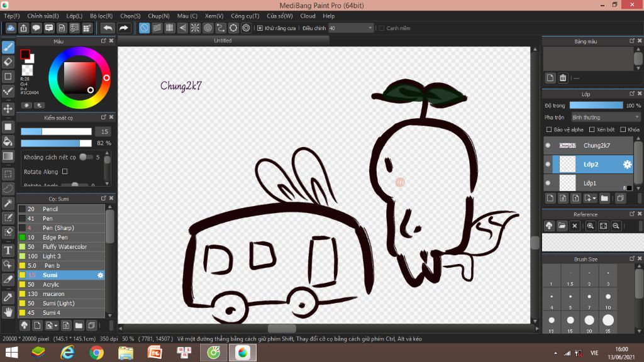Create a new layer folder

[604, 199]
